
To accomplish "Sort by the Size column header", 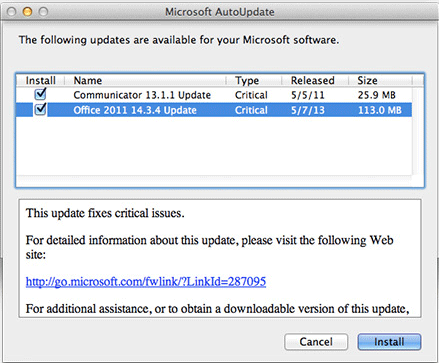I will (x=380, y=80).
